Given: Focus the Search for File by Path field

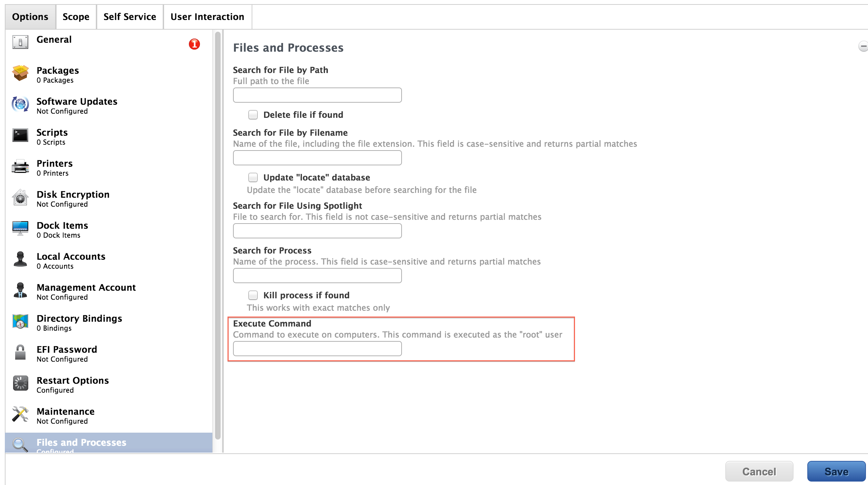Looking at the screenshot, I should (317, 95).
